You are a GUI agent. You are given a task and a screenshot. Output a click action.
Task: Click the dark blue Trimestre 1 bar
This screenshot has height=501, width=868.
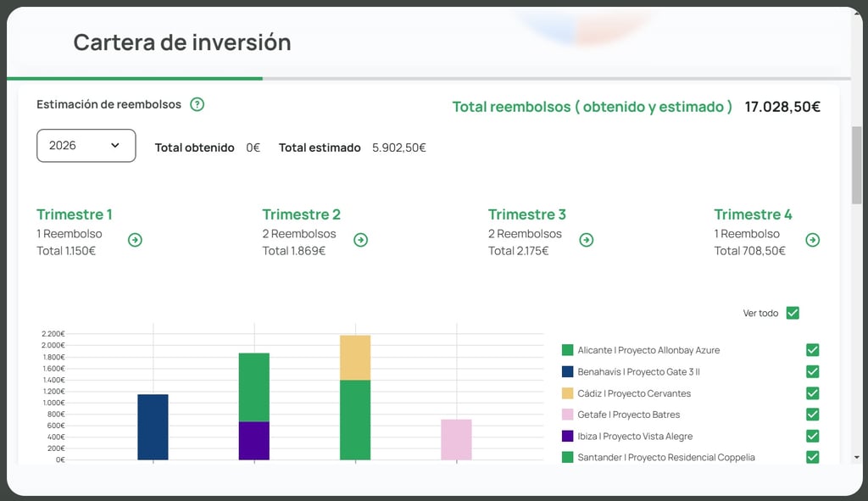(153, 426)
